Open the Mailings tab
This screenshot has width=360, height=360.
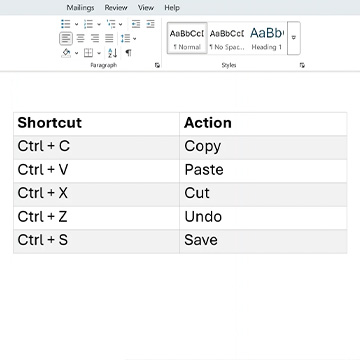click(x=80, y=8)
